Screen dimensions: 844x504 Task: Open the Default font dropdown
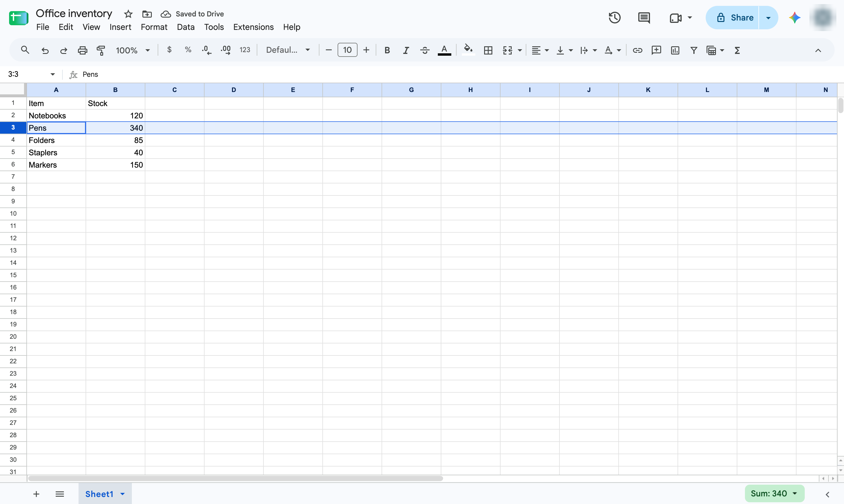[288, 50]
